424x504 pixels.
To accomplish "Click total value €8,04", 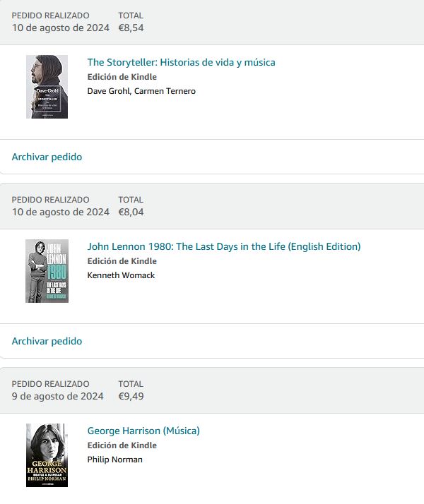I will coord(131,212).
